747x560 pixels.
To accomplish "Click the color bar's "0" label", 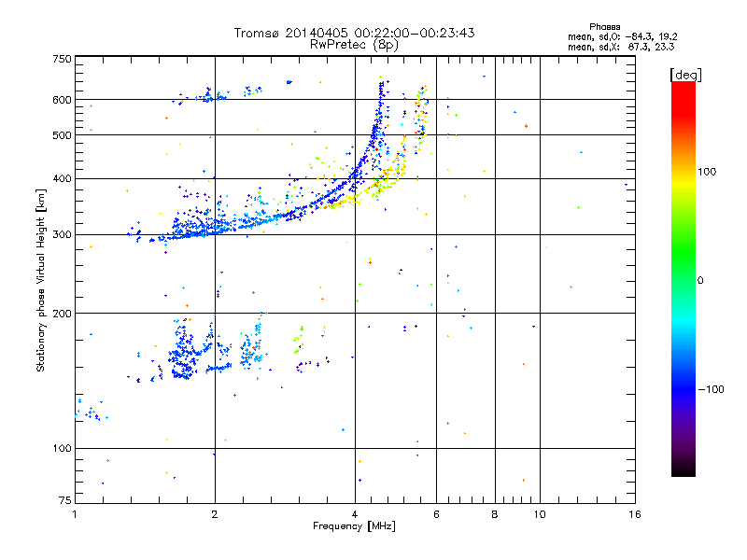I will [x=700, y=280].
